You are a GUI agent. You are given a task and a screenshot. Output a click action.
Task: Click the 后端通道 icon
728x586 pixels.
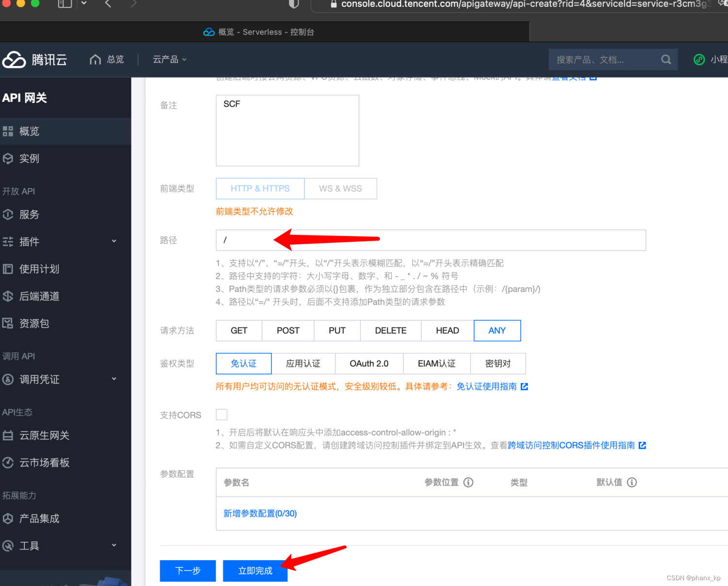8,296
